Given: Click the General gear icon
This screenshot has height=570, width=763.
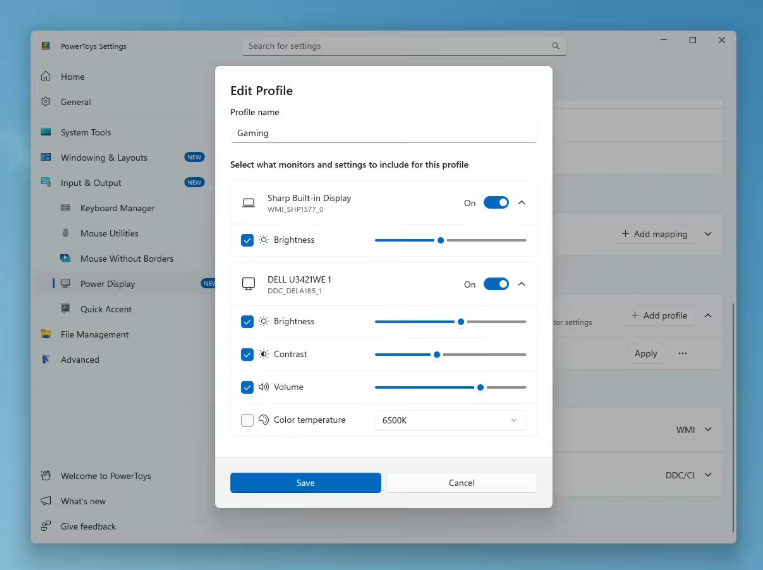Looking at the screenshot, I should coord(46,102).
